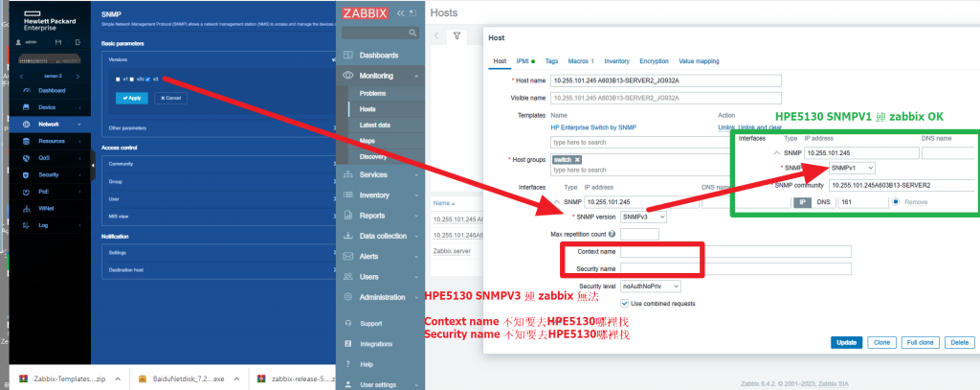
Task: Toggle Use combined requests checkbox
Action: (624, 303)
